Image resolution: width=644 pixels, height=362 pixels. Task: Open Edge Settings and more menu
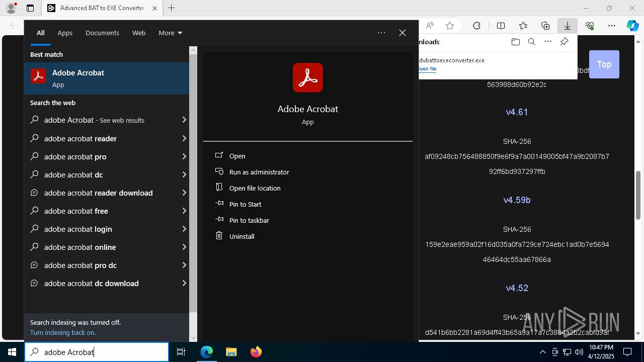612,26
